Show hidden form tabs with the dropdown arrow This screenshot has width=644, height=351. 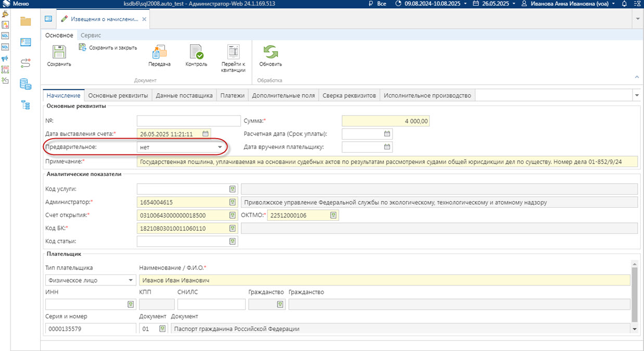637,96
